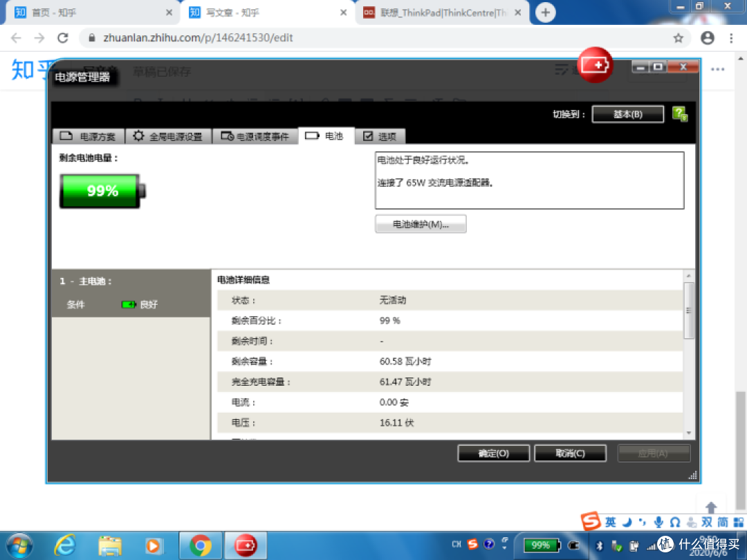Reload the page in Chrome
747x560 pixels.
point(62,37)
